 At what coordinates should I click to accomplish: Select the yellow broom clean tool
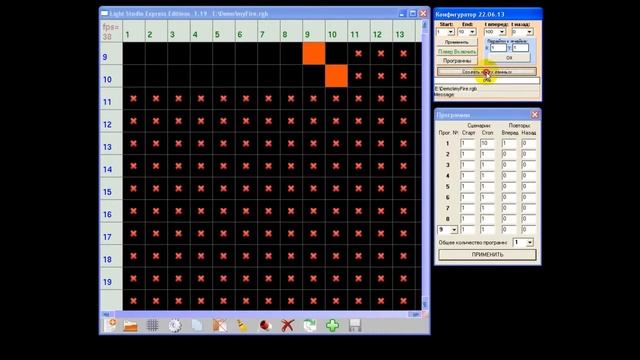point(242,325)
